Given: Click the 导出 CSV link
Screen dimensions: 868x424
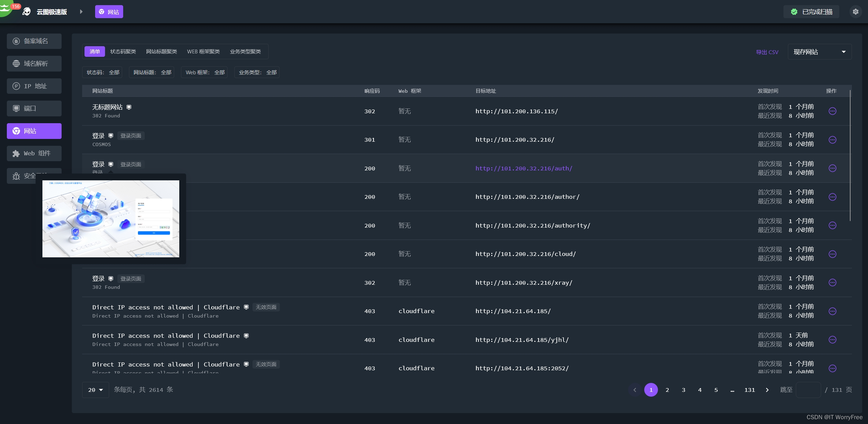Looking at the screenshot, I should (x=767, y=52).
